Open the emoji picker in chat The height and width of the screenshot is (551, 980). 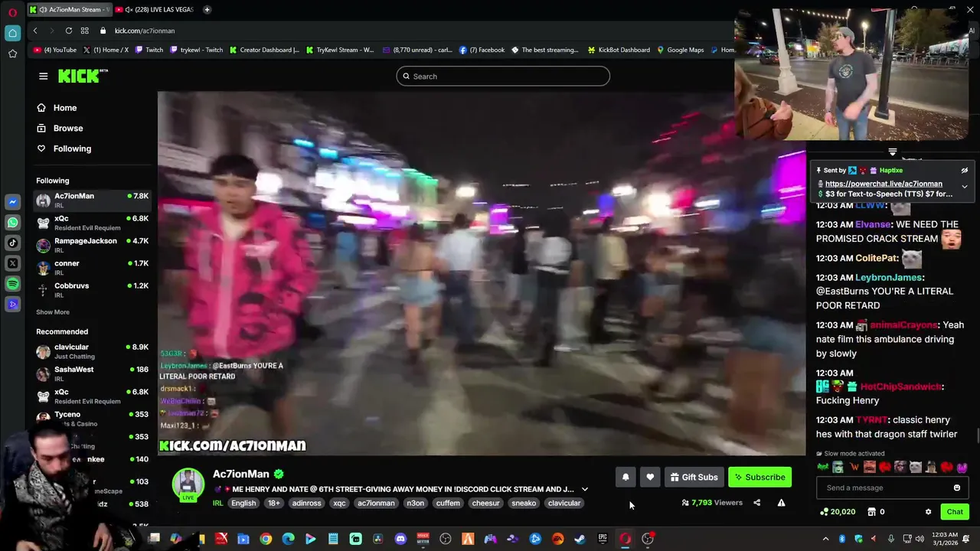click(x=956, y=487)
